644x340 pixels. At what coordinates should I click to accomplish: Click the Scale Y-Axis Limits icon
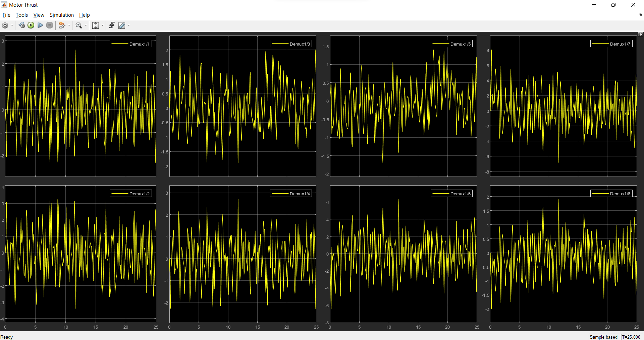[x=96, y=25]
